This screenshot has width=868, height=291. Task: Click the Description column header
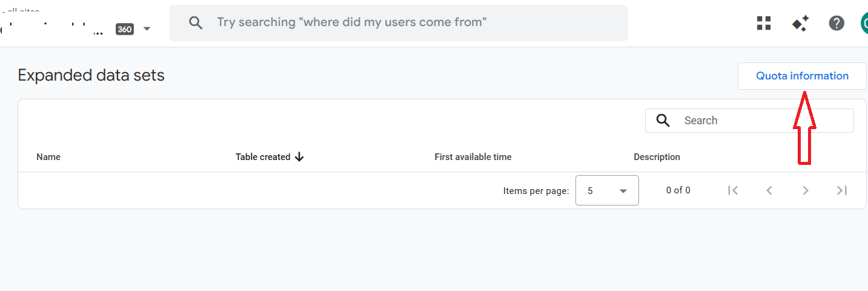pyautogui.click(x=657, y=157)
